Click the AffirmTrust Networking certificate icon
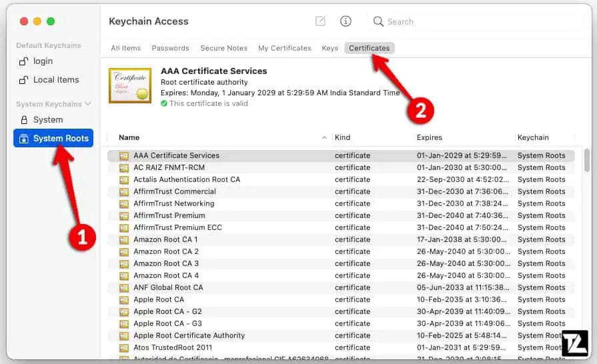This screenshot has height=364, width=597. click(x=124, y=204)
